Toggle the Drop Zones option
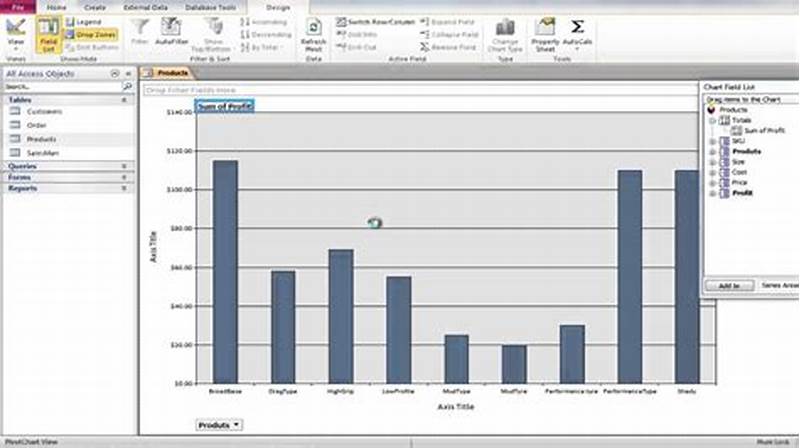800x448 pixels. coord(91,35)
